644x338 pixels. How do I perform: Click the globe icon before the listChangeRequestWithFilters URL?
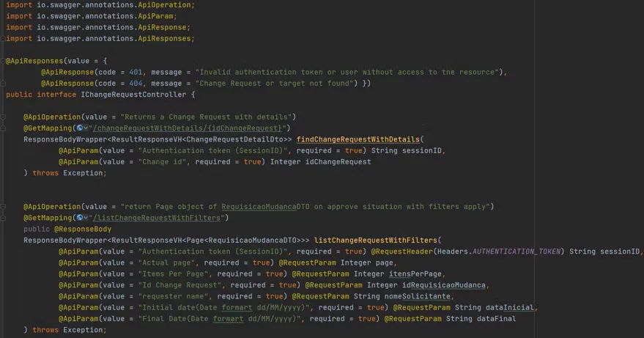[80, 218]
